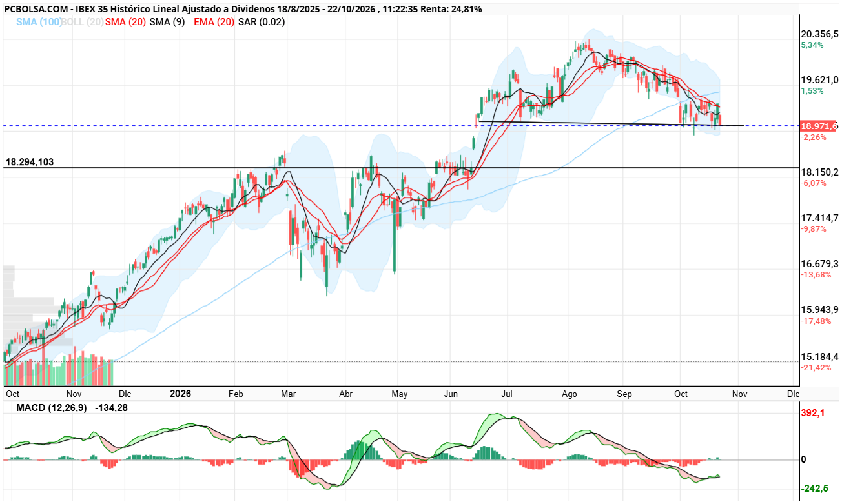Screen dimensions: 842x504
Task: Click the -2,26% percentage label
Action: [x=814, y=137]
